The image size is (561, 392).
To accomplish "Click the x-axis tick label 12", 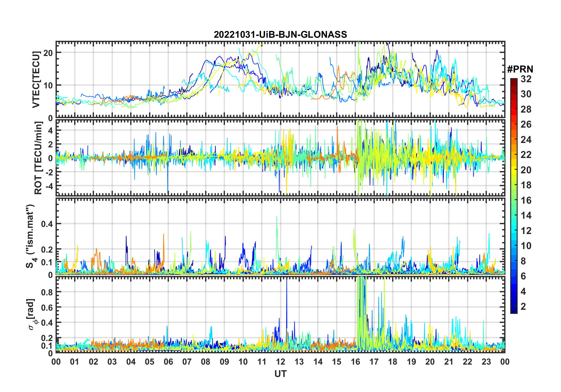I will [280, 362].
